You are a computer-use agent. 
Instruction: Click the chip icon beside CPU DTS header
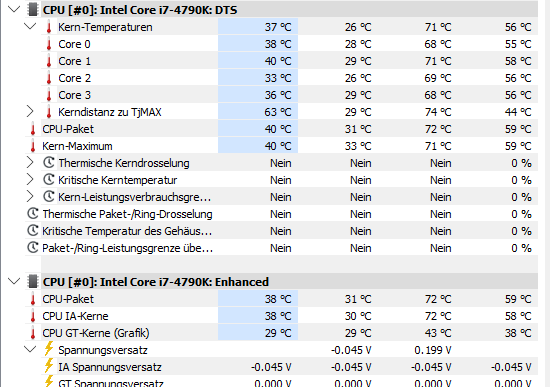[x=33, y=10]
